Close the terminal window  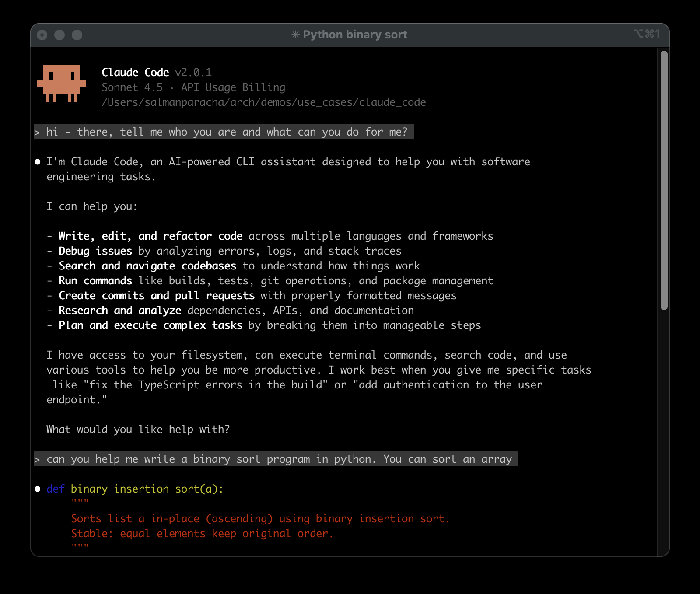point(42,35)
